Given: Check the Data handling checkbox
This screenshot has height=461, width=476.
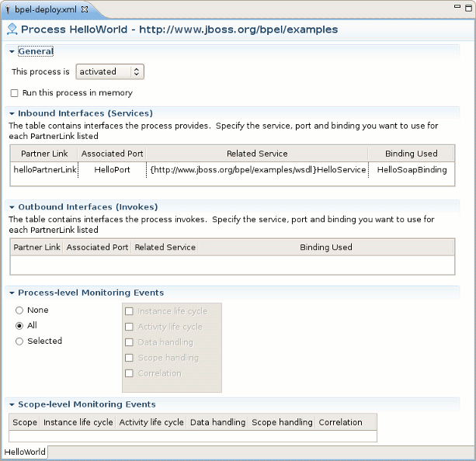Looking at the screenshot, I should 130,342.
